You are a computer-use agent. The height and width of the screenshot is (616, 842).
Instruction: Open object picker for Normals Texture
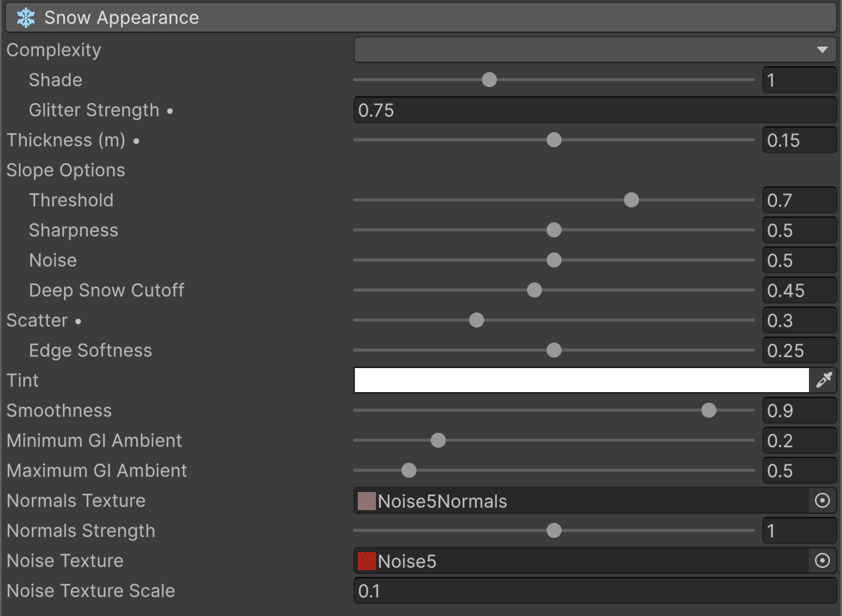click(822, 500)
